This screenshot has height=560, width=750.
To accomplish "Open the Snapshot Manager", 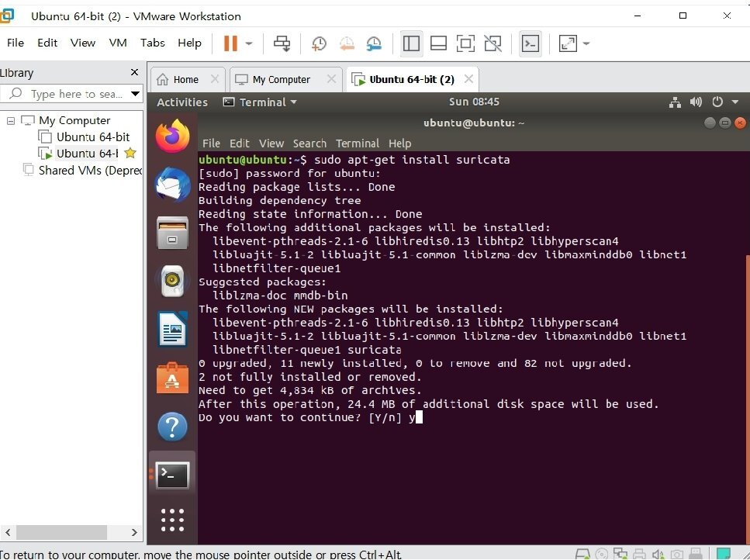I will (x=374, y=43).
